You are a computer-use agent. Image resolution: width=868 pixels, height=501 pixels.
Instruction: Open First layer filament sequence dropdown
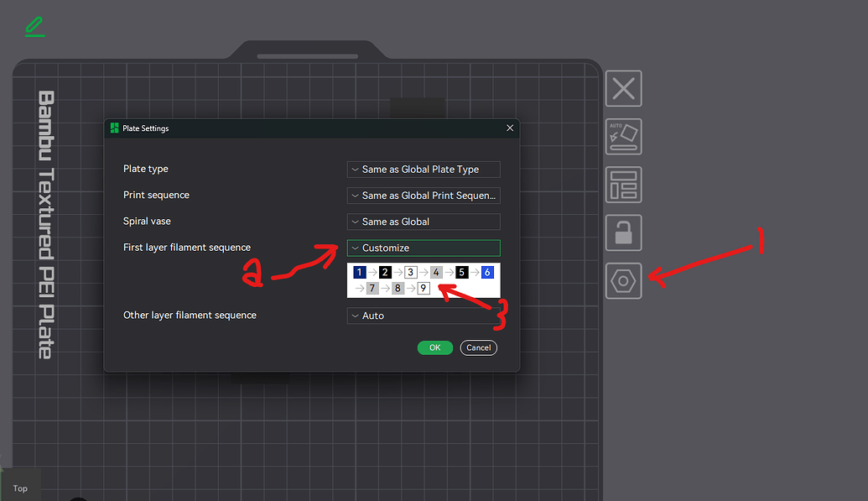424,248
